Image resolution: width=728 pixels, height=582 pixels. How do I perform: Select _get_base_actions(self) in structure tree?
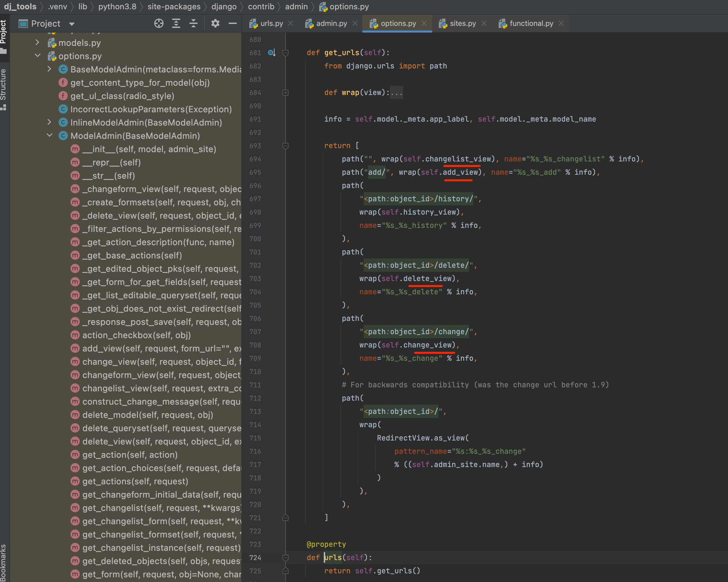132,255
